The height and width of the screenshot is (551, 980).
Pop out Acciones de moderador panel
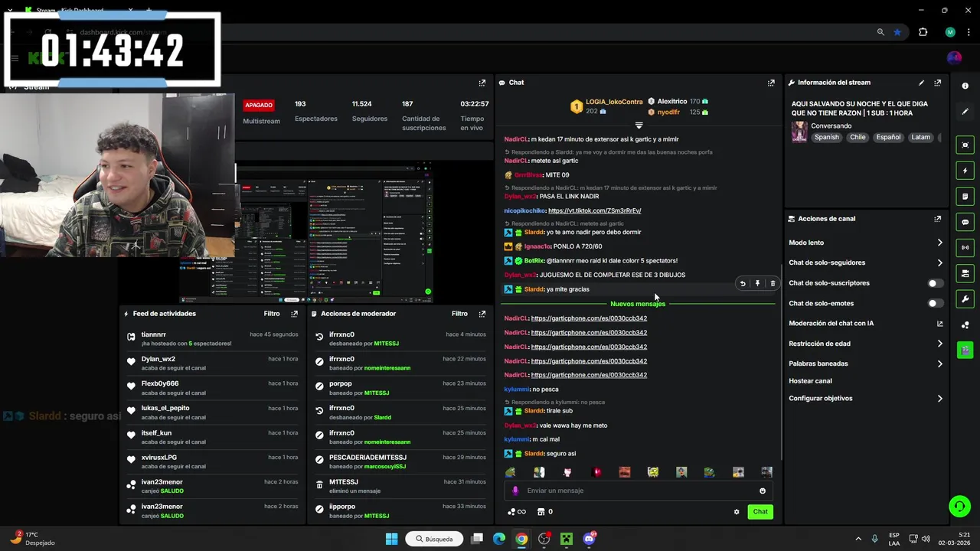click(x=482, y=314)
